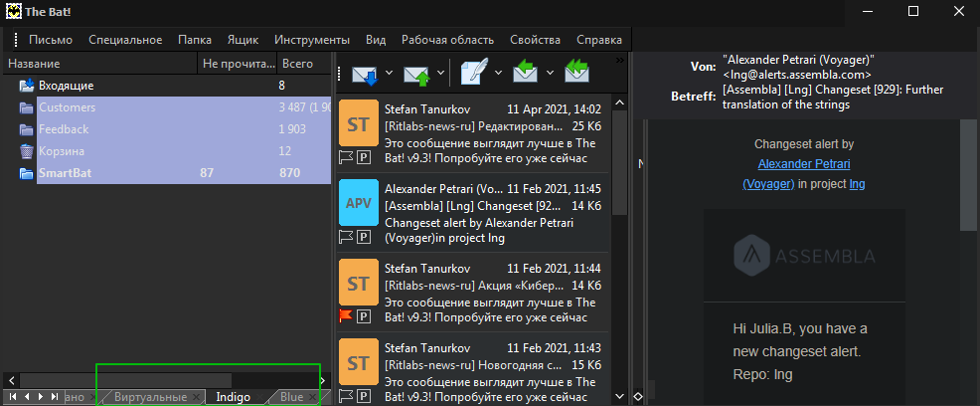The height and width of the screenshot is (406, 980).
Task: Click the Корзина trash bin icon
Action: pos(26,151)
